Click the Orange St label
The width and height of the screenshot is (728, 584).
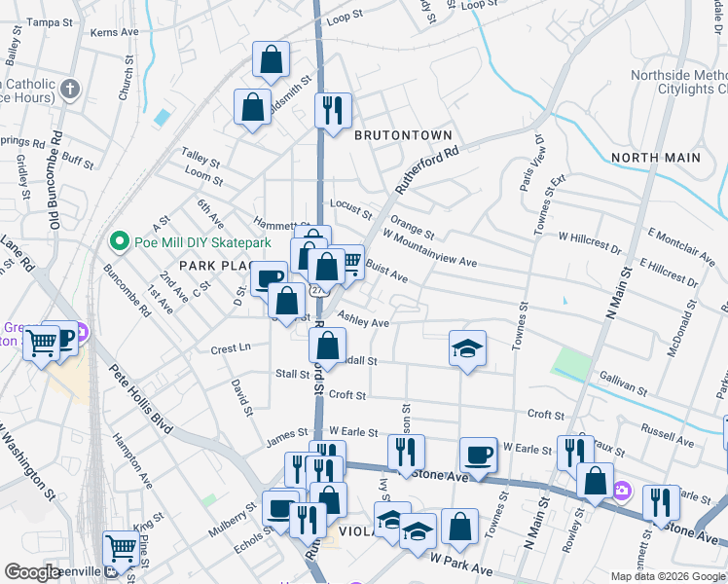tap(412, 228)
